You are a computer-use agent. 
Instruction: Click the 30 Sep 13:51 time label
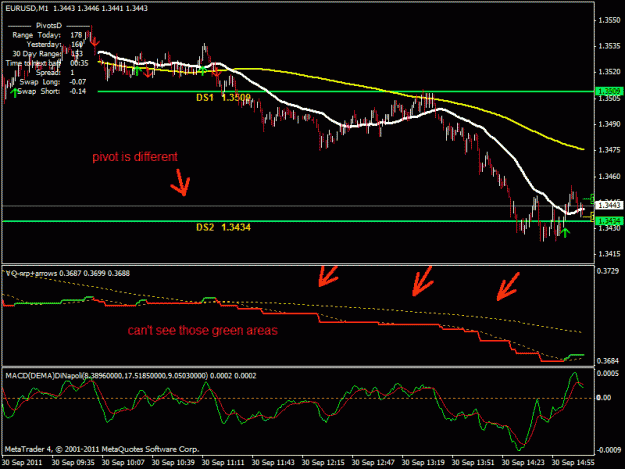(x=473, y=463)
